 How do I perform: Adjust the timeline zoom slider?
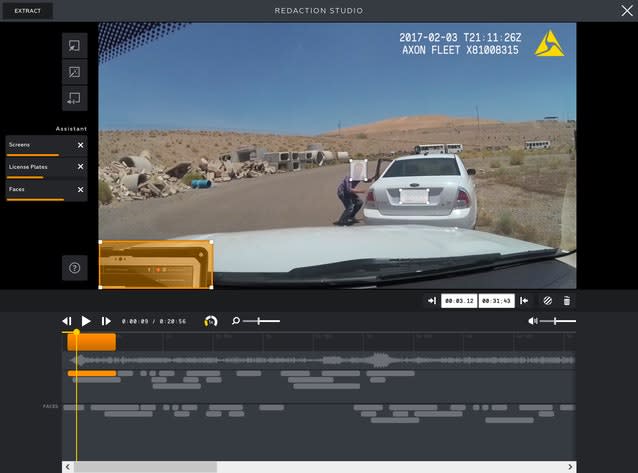coord(259,321)
